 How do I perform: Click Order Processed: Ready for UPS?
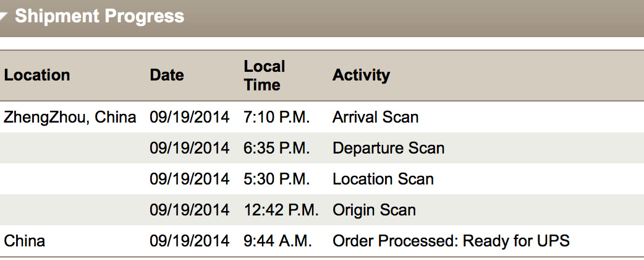451,241
